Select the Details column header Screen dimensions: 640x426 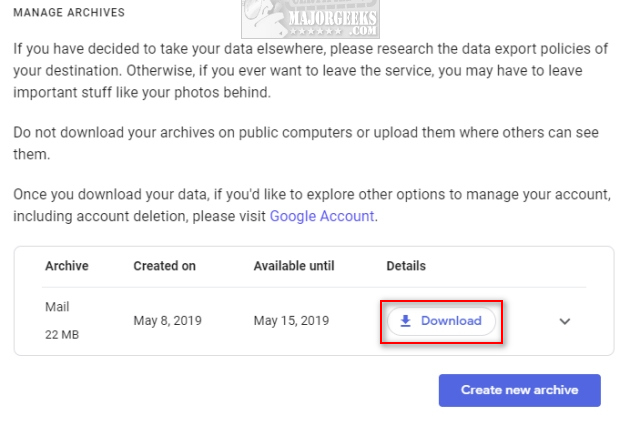[x=406, y=266]
